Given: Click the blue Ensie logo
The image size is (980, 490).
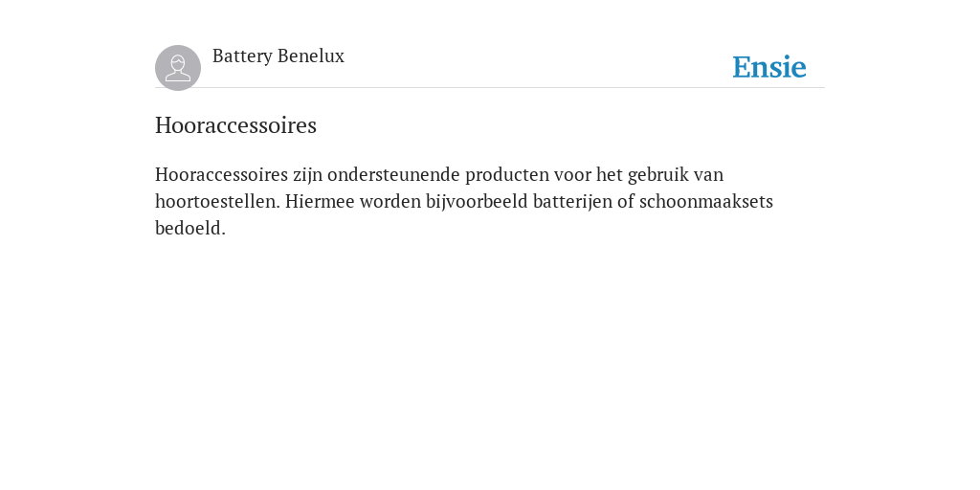Looking at the screenshot, I should click(x=769, y=67).
